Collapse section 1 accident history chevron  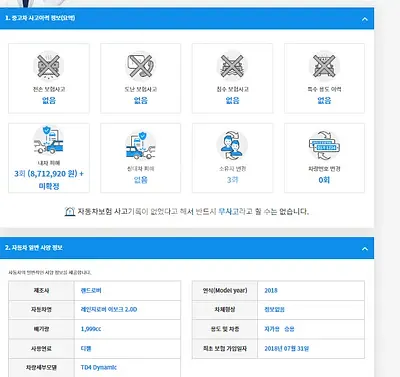(x=365, y=19)
